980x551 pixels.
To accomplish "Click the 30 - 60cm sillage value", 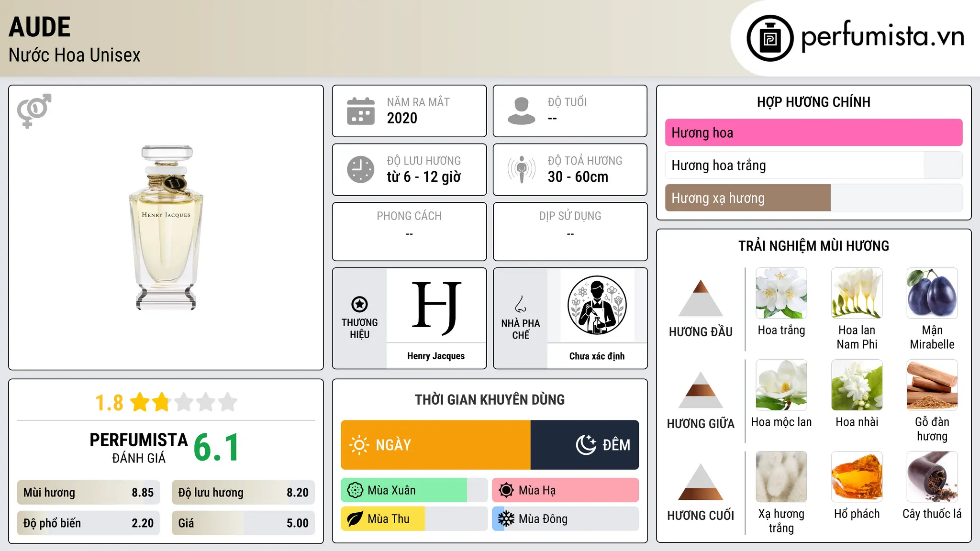I will point(578,177).
